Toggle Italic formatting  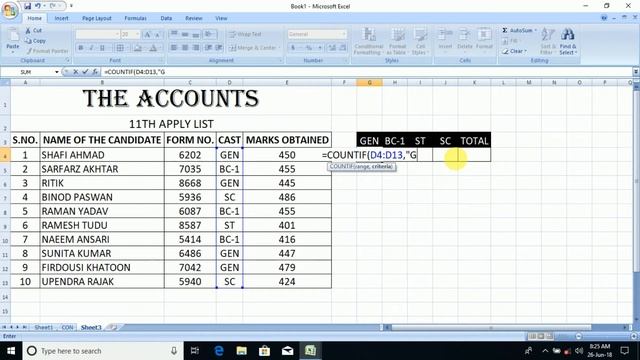(91, 48)
